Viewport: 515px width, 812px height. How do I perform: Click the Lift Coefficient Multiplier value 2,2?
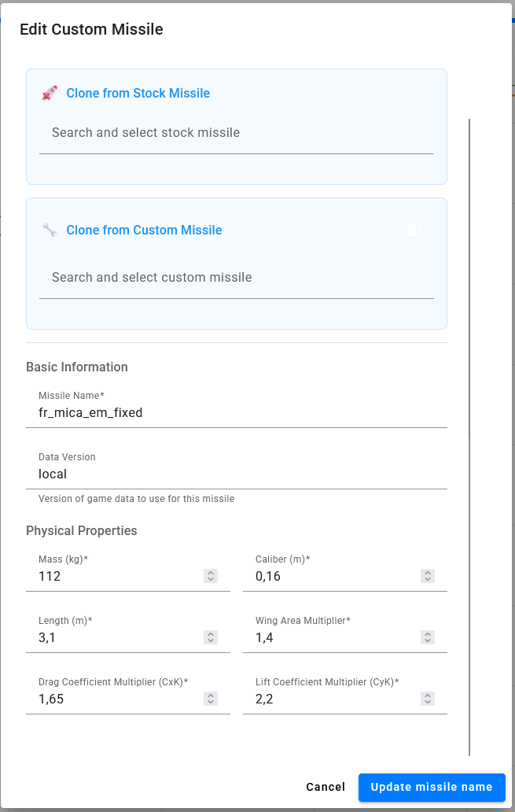(264, 699)
